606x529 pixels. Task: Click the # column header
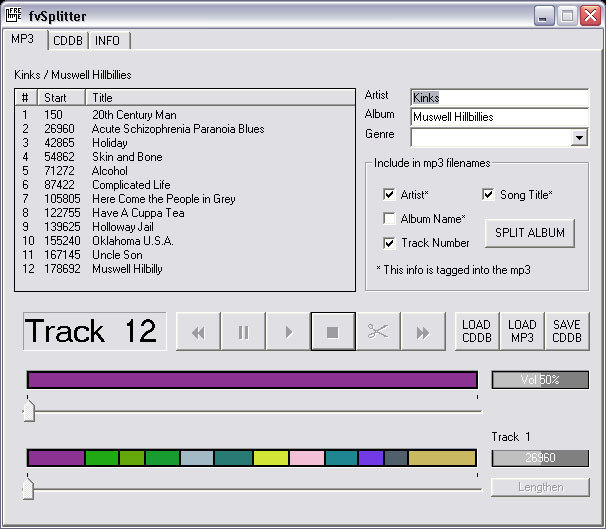click(26, 98)
